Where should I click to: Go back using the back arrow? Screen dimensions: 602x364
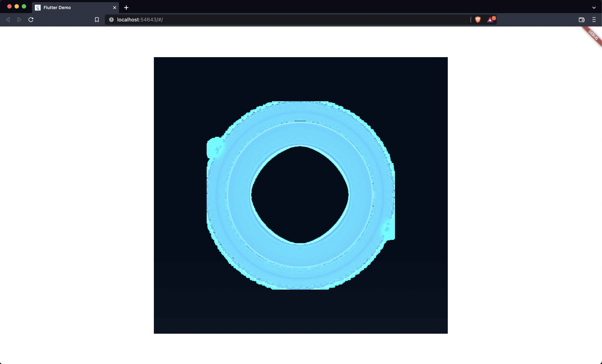click(8, 20)
